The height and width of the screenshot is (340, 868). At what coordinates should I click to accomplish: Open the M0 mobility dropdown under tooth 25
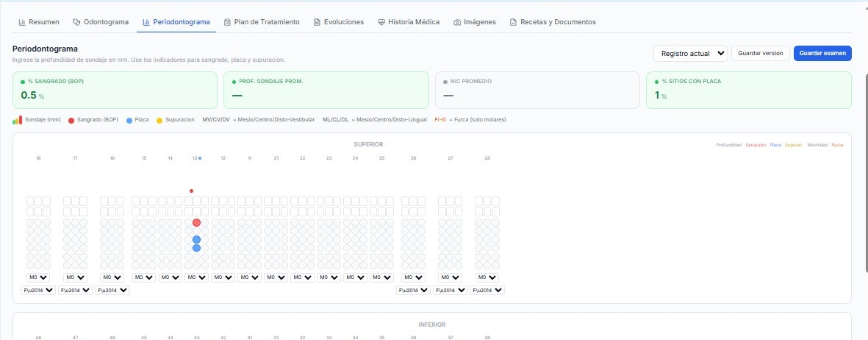coord(382,277)
